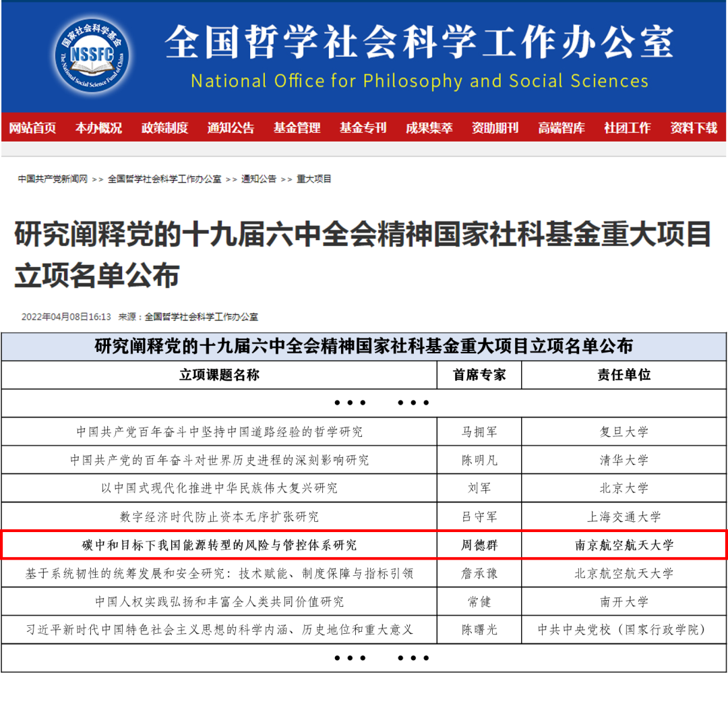
Task: Open the 通知公告 breadcrumb link
Action: tap(259, 179)
